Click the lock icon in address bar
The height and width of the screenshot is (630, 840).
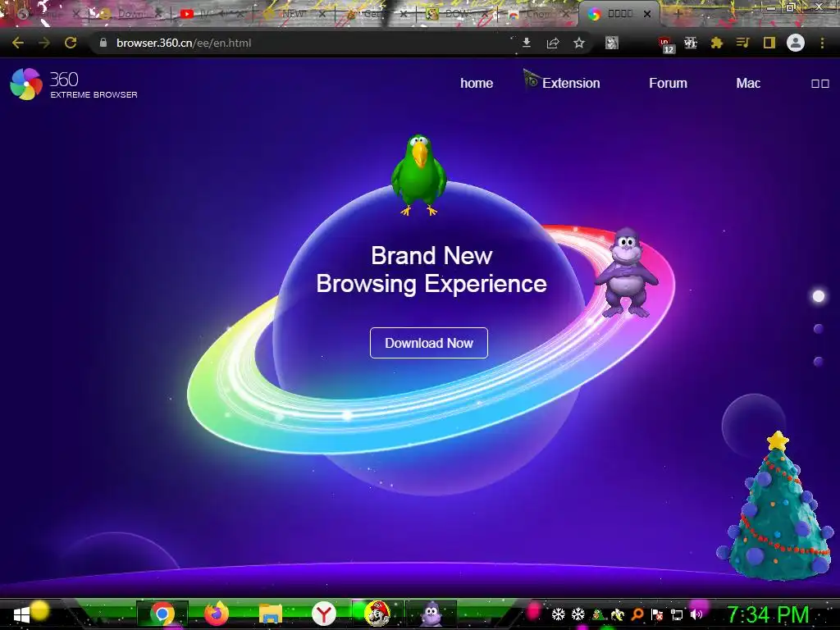coord(103,43)
